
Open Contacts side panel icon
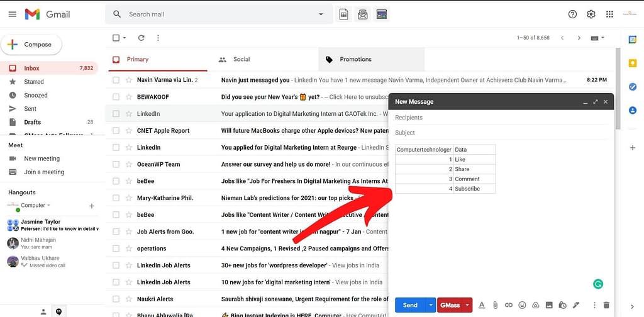(633, 110)
